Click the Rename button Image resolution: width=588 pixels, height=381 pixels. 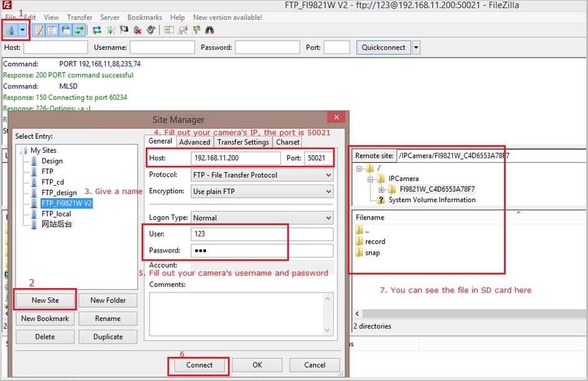108,319
